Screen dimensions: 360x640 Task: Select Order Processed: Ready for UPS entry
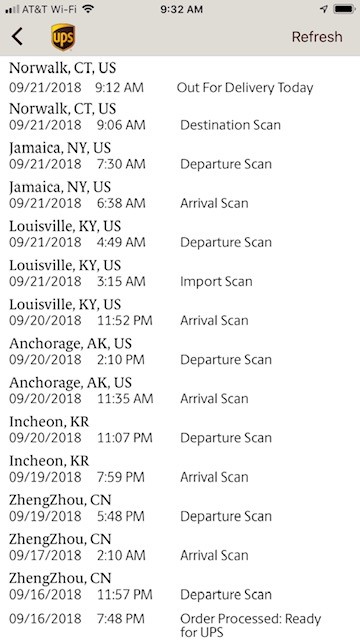point(180,624)
